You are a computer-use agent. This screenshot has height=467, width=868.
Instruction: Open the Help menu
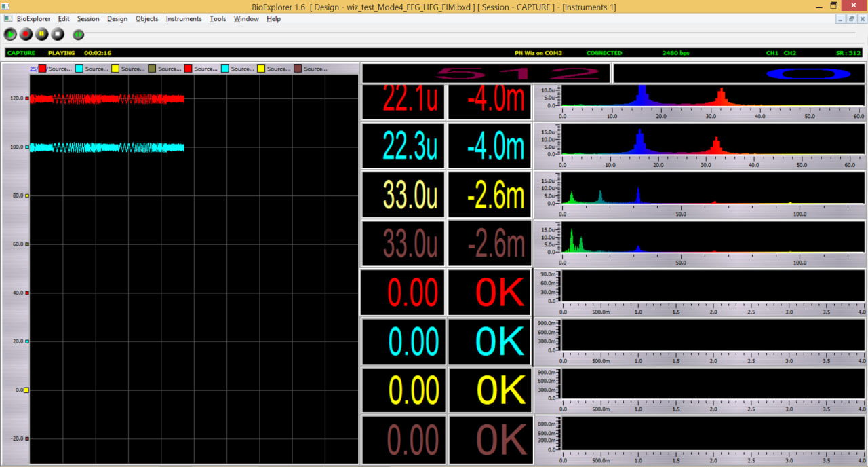coord(273,19)
